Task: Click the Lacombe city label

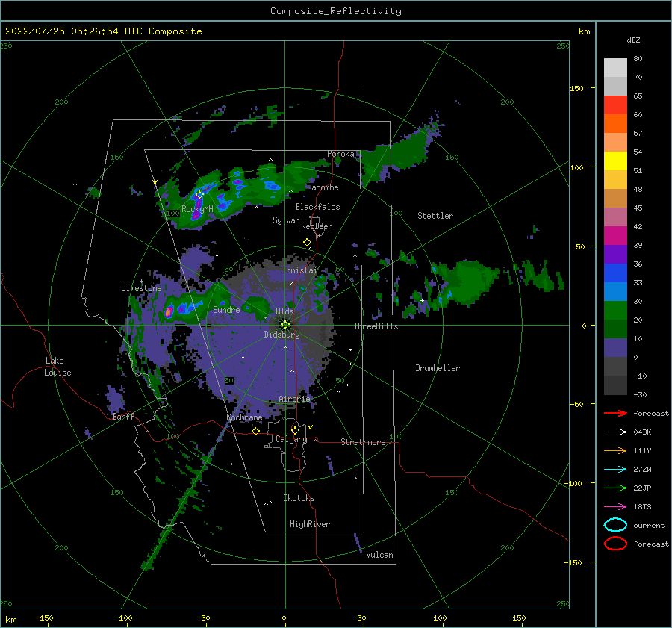Action: click(323, 187)
